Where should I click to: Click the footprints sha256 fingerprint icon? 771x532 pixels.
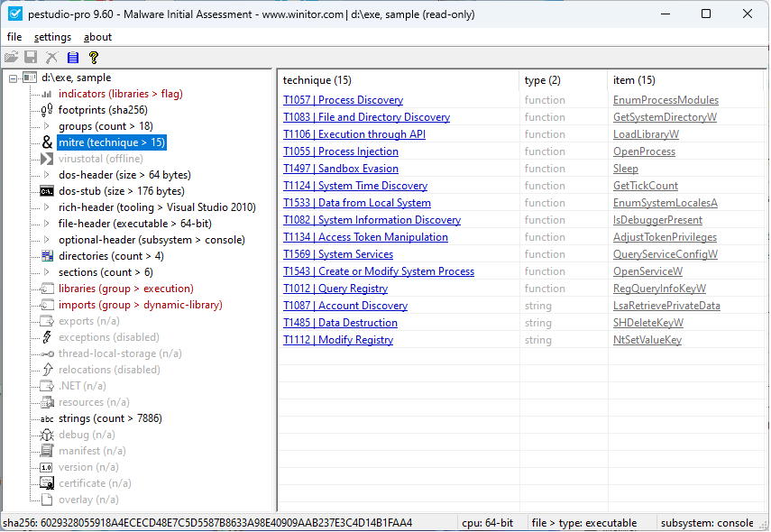pyautogui.click(x=46, y=110)
